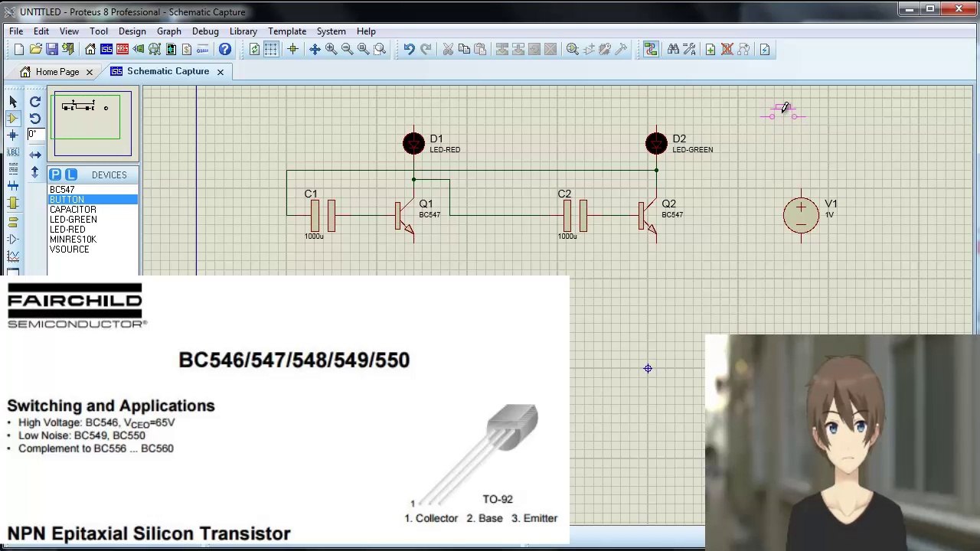Screen dimensions: 980x551
Task: Open the Home Page via the house toolbar icon
Action: [90, 50]
